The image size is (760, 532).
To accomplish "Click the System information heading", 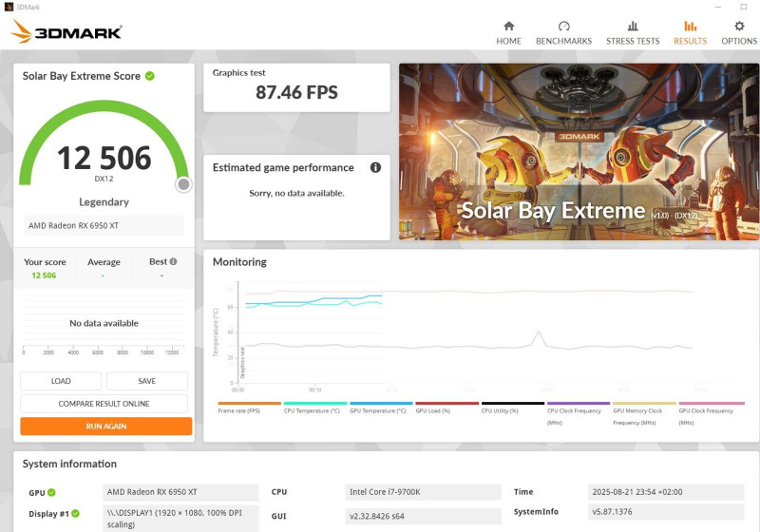I will [x=69, y=465].
